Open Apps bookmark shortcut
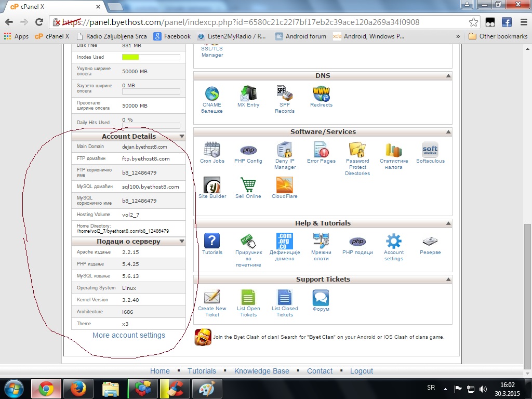The image size is (532, 399). [16, 36]
